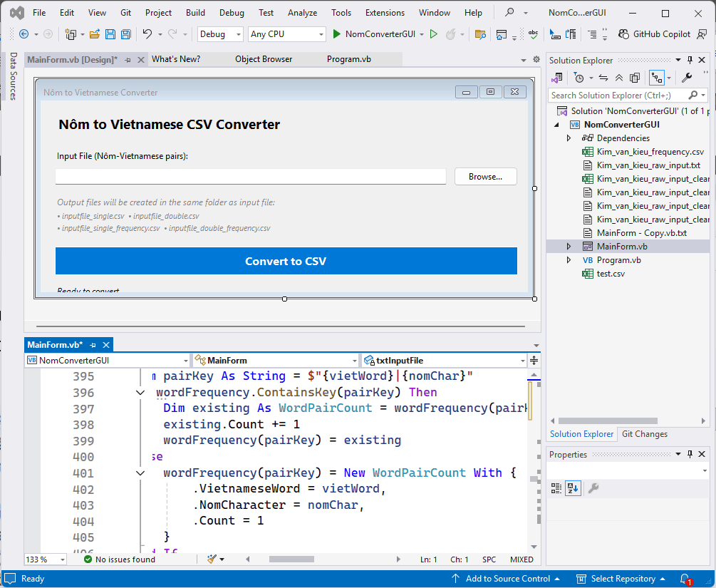Screen dimensions: 716x588
Task: Open the Any CPU platform dropdown
Action: tap(286, 34)
